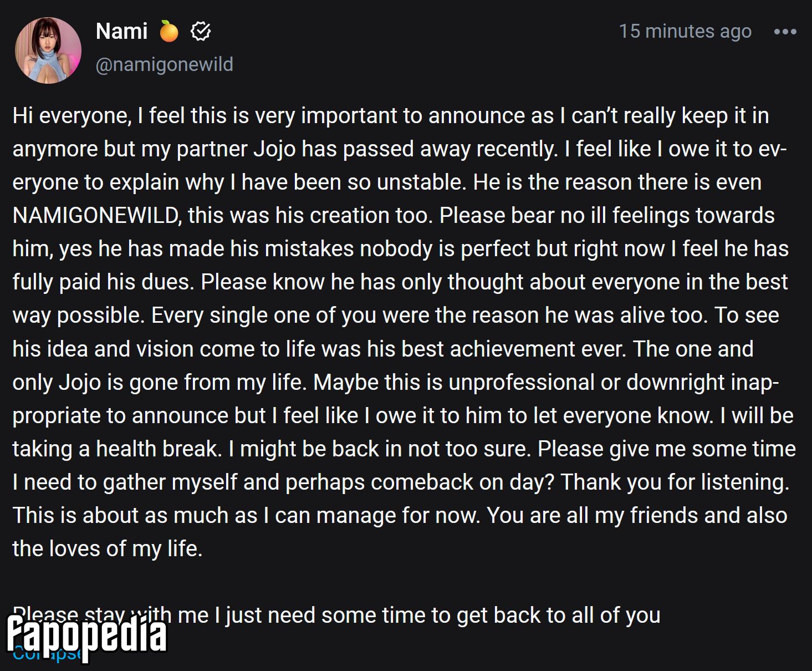Click the line starting "way possible. Every single"

pos(396,315)
